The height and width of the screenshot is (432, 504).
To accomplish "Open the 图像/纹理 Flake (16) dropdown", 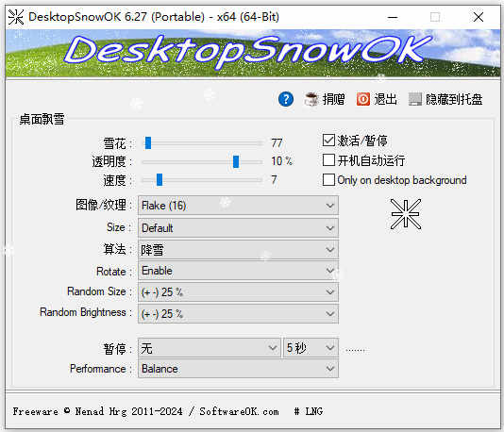I will (x=238, y=206).
